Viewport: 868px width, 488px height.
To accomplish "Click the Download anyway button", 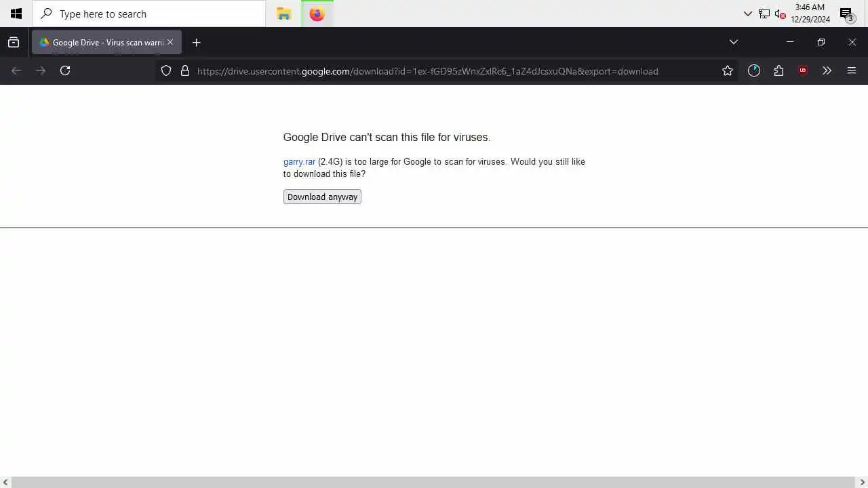I will (x=322, y=197).
